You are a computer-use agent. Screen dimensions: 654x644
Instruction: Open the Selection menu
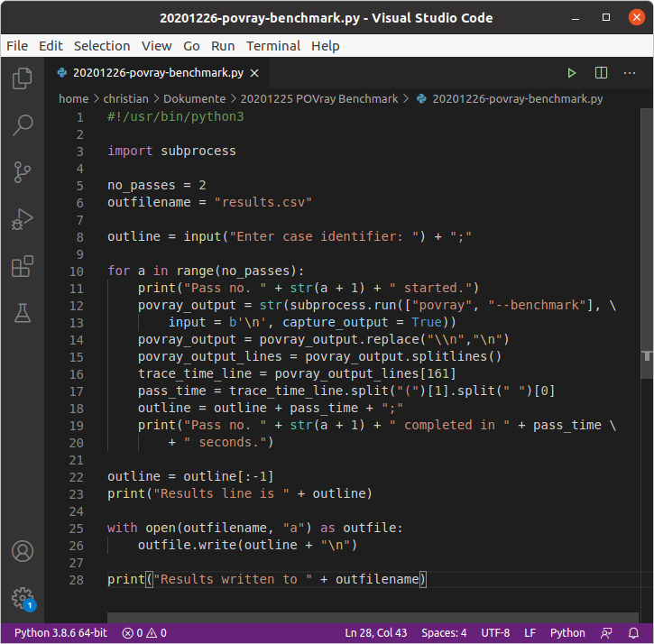point(102,46)
